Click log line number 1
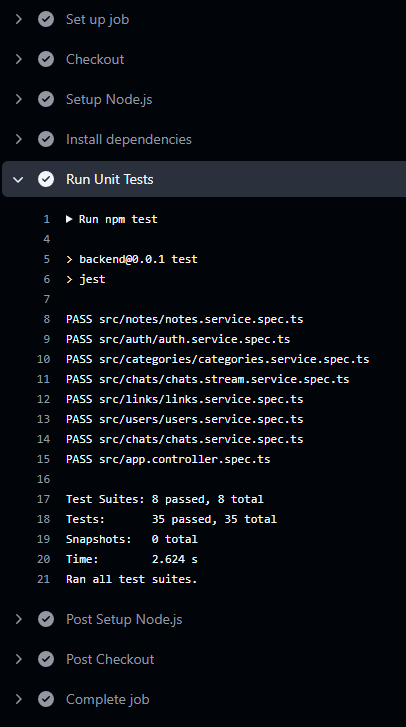This screenshot has width=406, height=727. 46,219
